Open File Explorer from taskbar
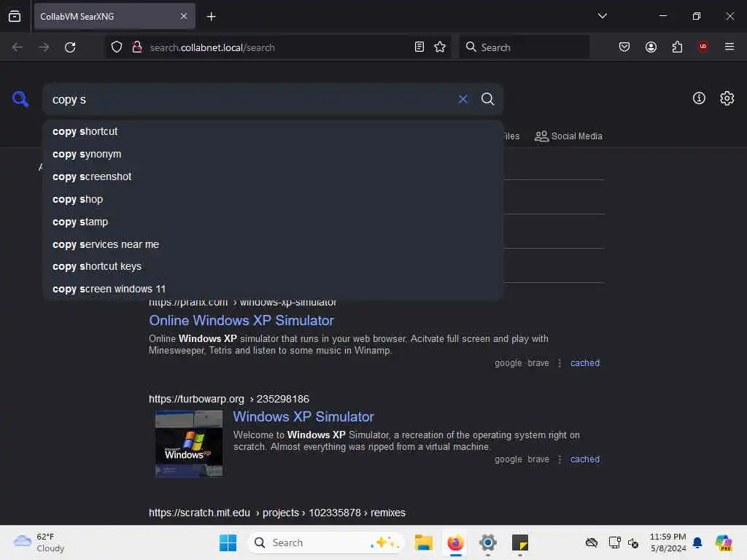The width and height of the screenshot is (747, 560). 424,542
